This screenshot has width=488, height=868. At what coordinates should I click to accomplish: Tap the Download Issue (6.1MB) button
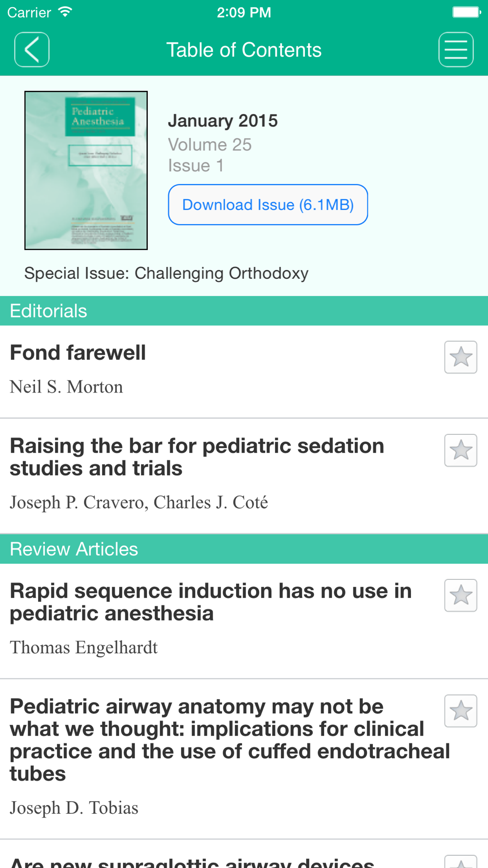point(268,205)
